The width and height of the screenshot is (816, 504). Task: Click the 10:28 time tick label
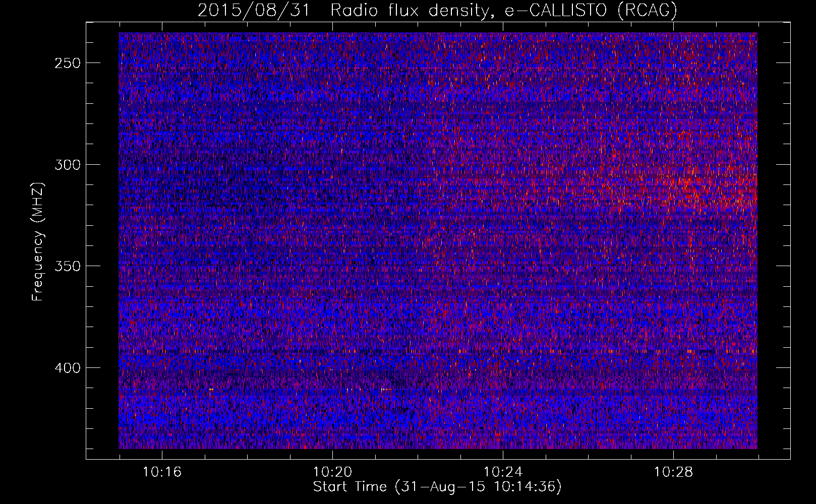point(673,472)
